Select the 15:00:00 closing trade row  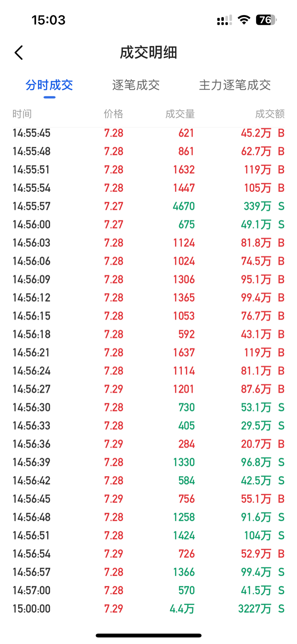click(x=148, y=609)
